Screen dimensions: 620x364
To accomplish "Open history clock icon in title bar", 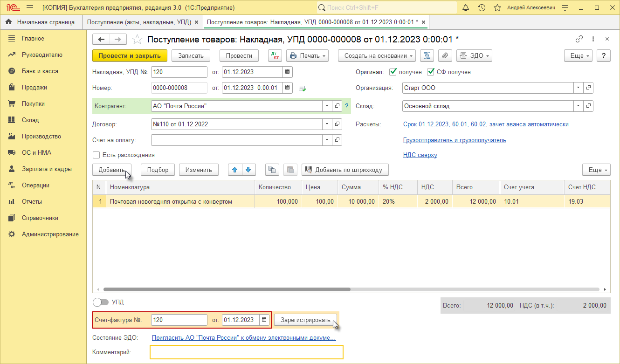I will click(x=482, y=8).
